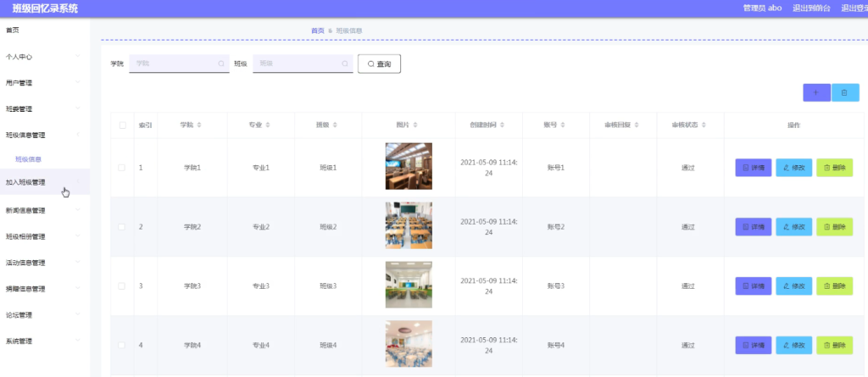Click 修改 for 学院3 row

click(x=793, y=286)
